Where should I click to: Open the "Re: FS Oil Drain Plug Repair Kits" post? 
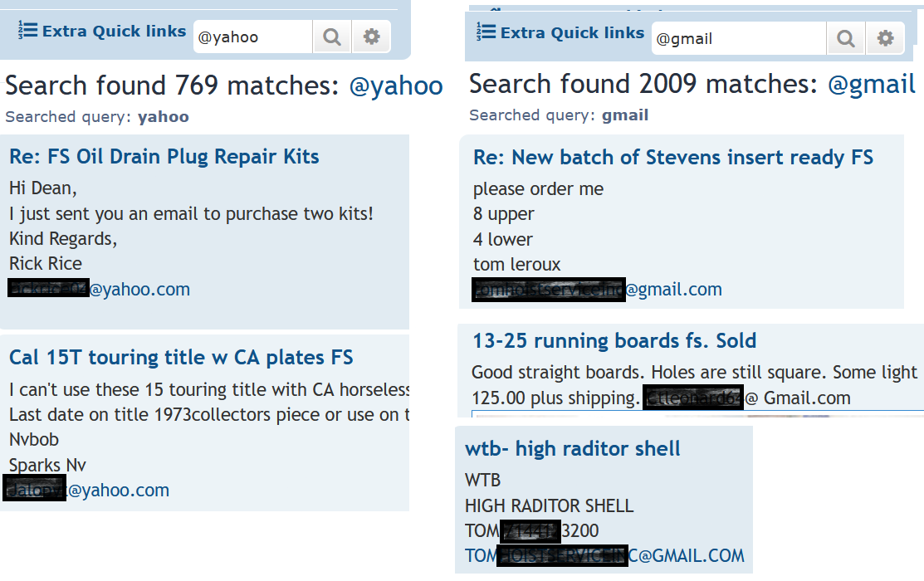[164, 157]
